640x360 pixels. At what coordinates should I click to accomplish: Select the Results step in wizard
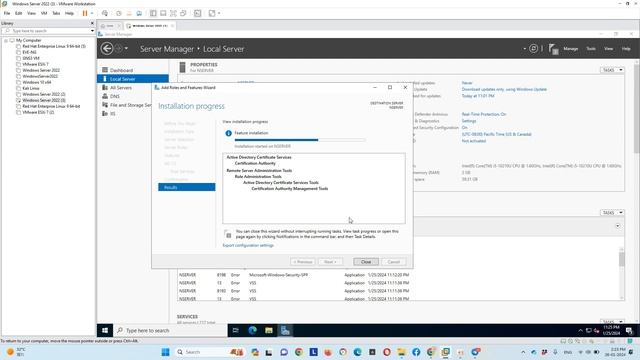pyautogui.click(x=187, y=187)
